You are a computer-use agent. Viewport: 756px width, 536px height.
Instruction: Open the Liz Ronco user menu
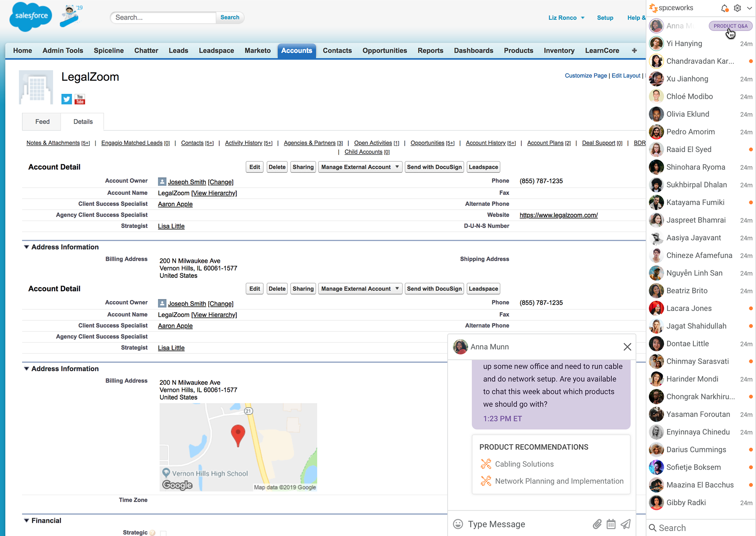click(566, 18)
